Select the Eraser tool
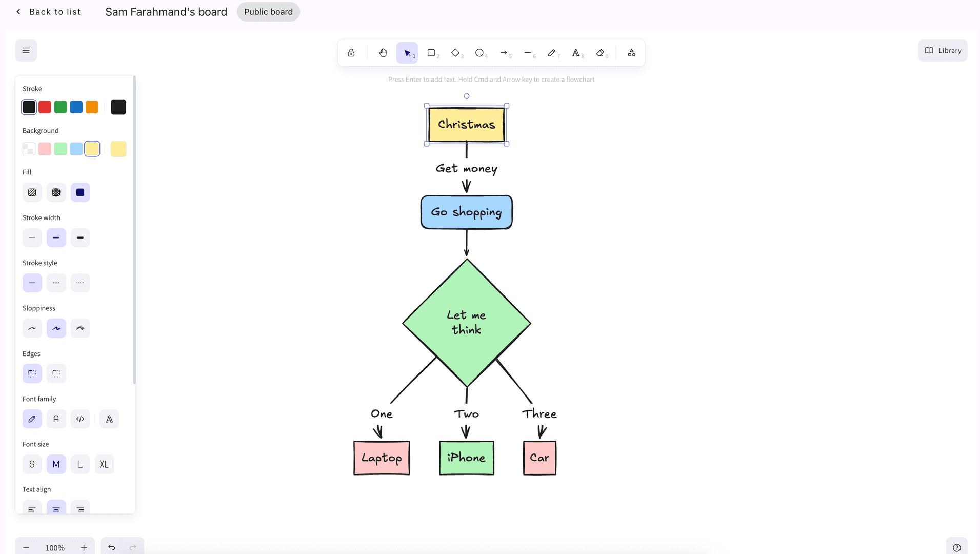 pos(601,52)
